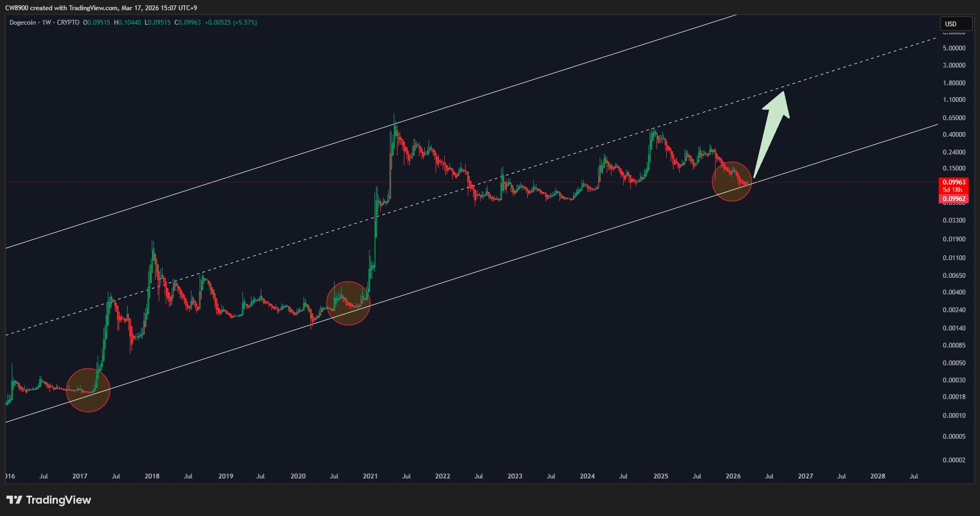Screen dimensions: 980x516
Task: Click the 3.00000 price axis label
Action: pyautogui.click(x=954, y=65)
